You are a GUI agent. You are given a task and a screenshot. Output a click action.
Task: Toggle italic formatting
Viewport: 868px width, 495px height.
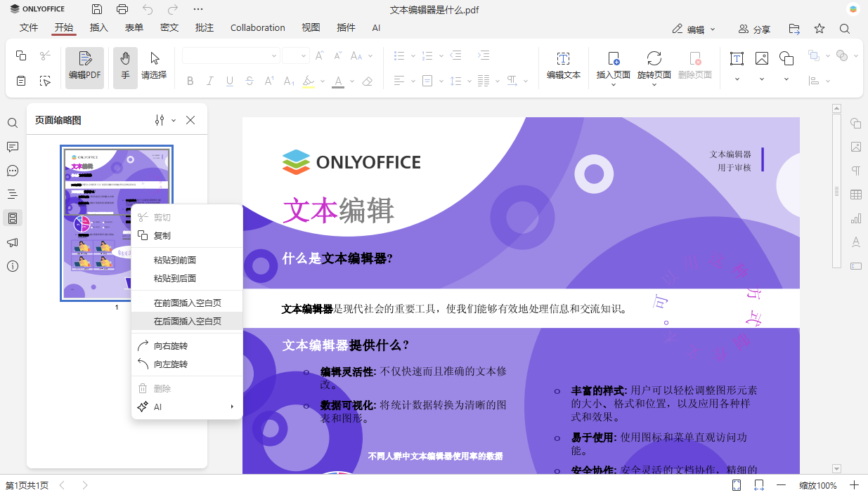click(x=209, y=81)
